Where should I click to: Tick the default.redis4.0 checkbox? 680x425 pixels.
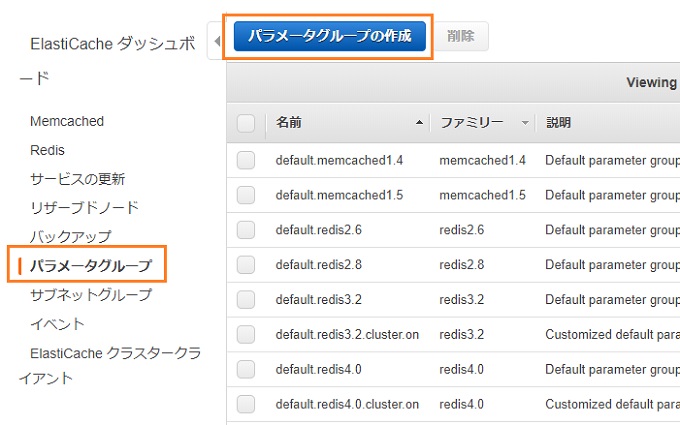[246, 369]
